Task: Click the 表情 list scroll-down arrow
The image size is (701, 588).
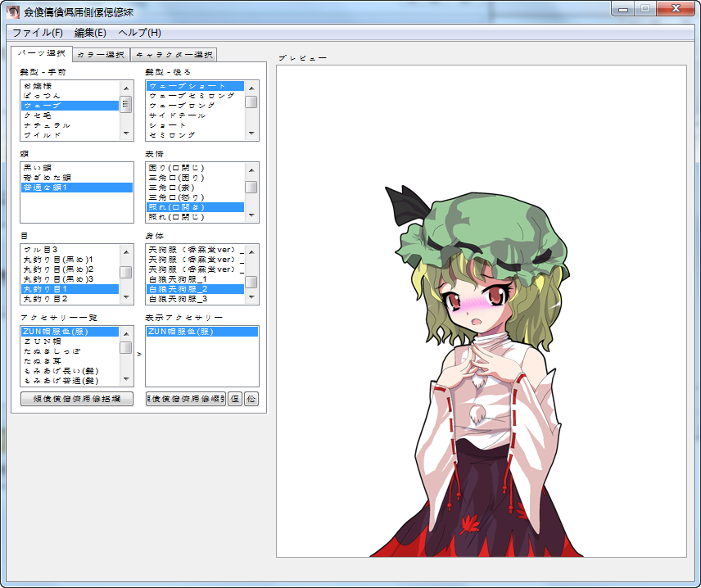Action: click(x=251, y=215)
